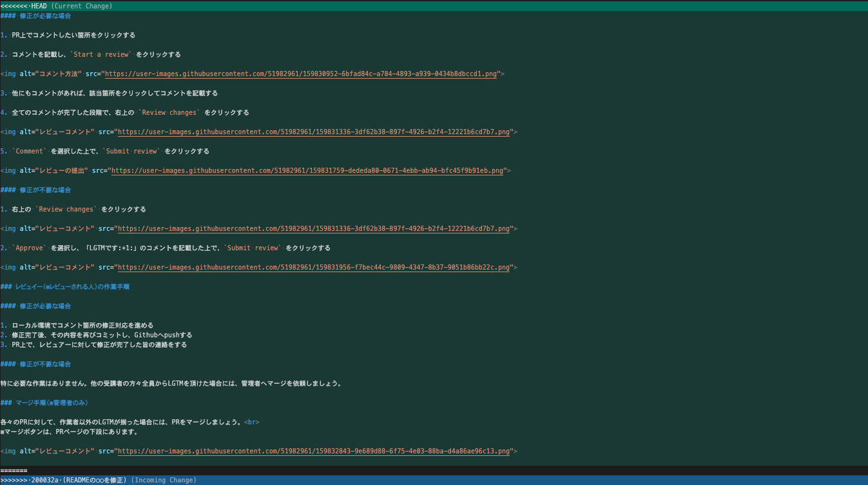Screen dimensions: 868x485
Task: Click the line 'PR上でコメントしたい箇所をクリックする'
Action: click(68, 35)
